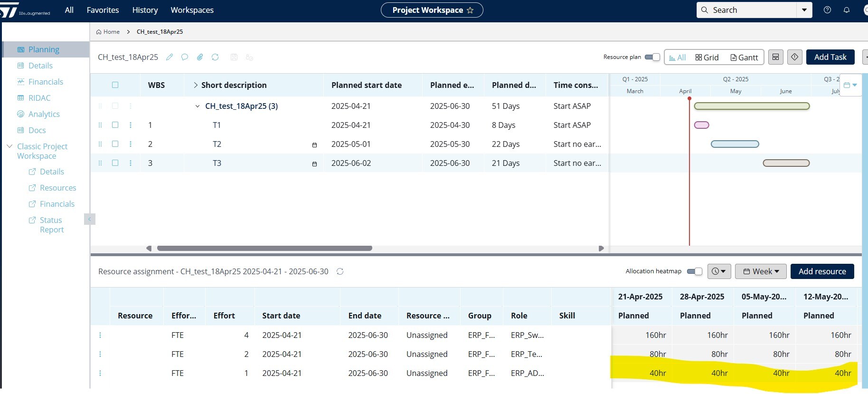Open actions menu for the 4 FTE resource row
Viewport: 868px width, 394px height.
click(100, 335)
